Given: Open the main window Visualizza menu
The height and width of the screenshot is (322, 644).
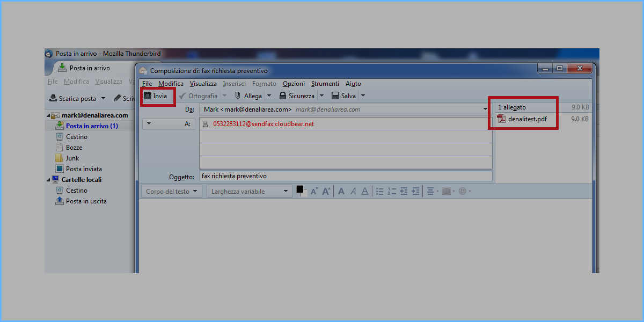Looking at the screenshot, I should click(x=109, y=82).
